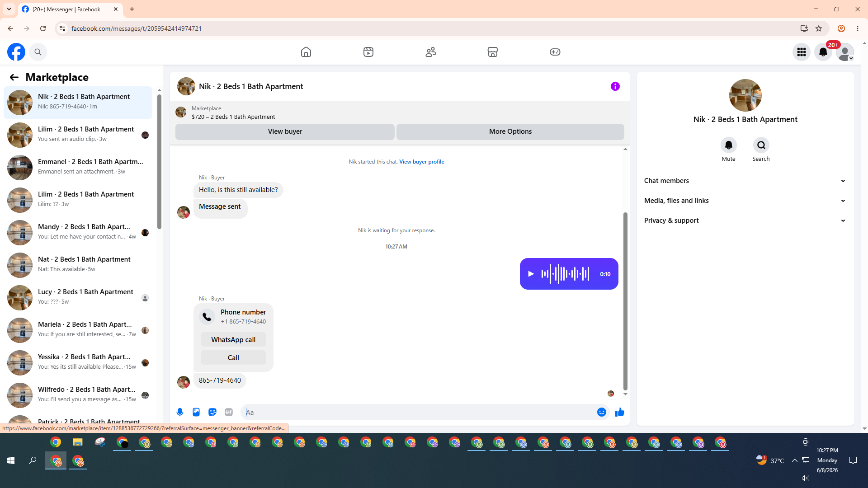This screenshot has height=488, width=868.
Task: Choose a GIF
Action: point(229,412)
